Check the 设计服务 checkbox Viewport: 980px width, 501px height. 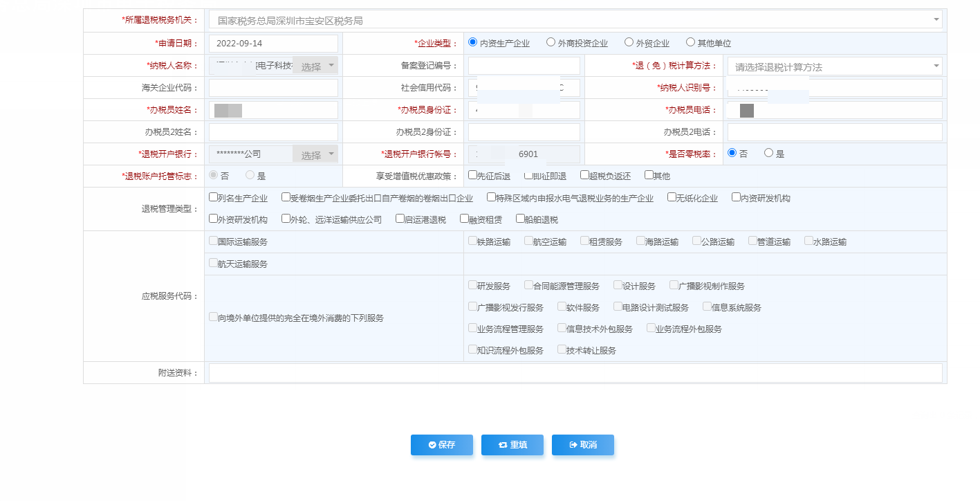click(x=618, y=285)
